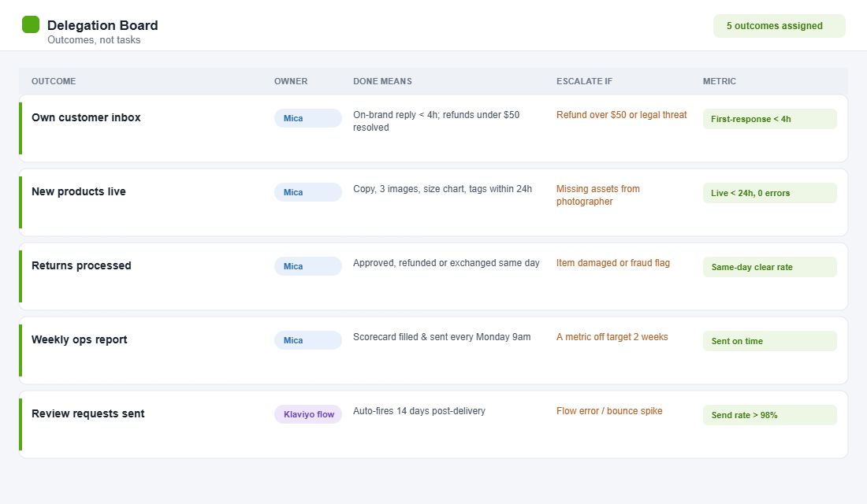Image resolution: width=867 pixels, height=504 pixels.
Task: Click the green Delegation Board logo square
Action: (31, 24)
